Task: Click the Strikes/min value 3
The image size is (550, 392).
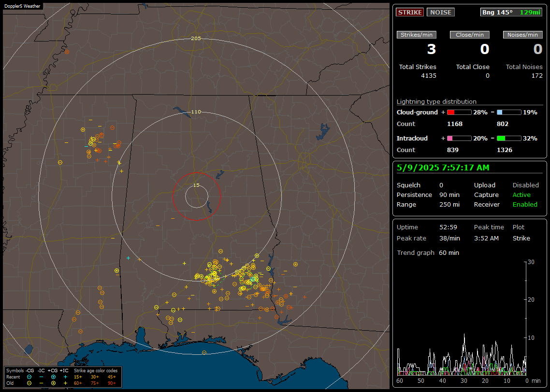Action: (x=432, y=49)
